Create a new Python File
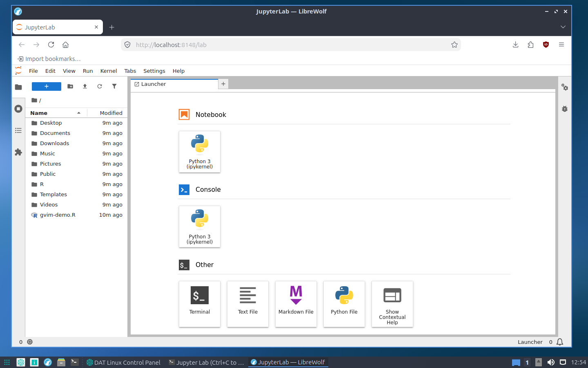 click(344, 304)
